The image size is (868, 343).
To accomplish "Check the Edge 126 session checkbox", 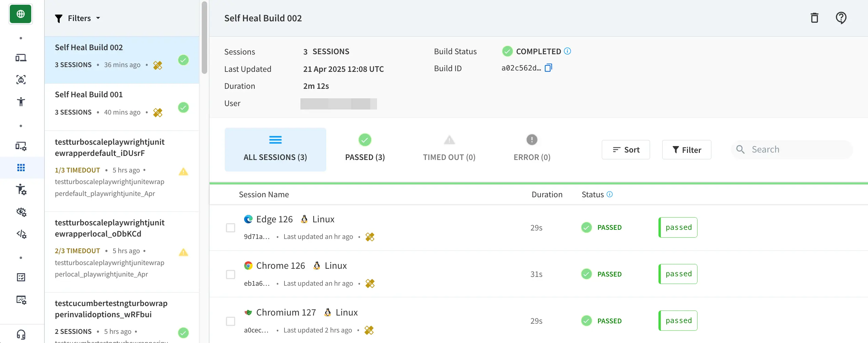I will coord(231,228).
